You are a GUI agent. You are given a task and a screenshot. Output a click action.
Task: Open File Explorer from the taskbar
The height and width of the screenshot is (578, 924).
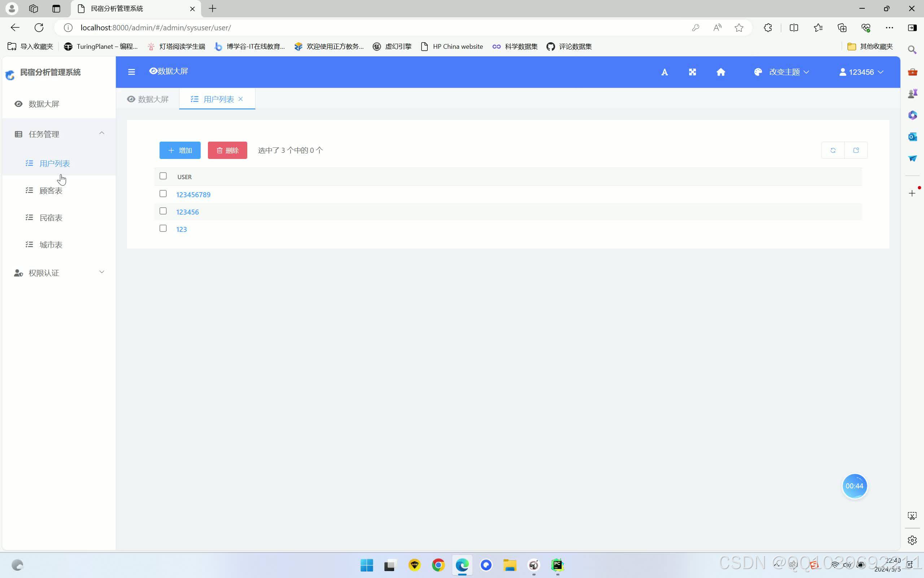(x=510, y=565)
